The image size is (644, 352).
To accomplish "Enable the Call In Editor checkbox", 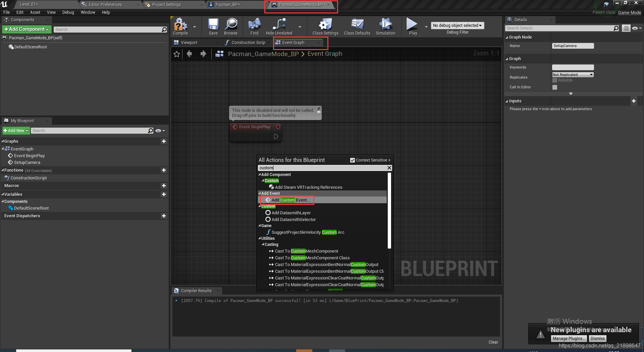I will pyautogui.click(x=555, y=87).
